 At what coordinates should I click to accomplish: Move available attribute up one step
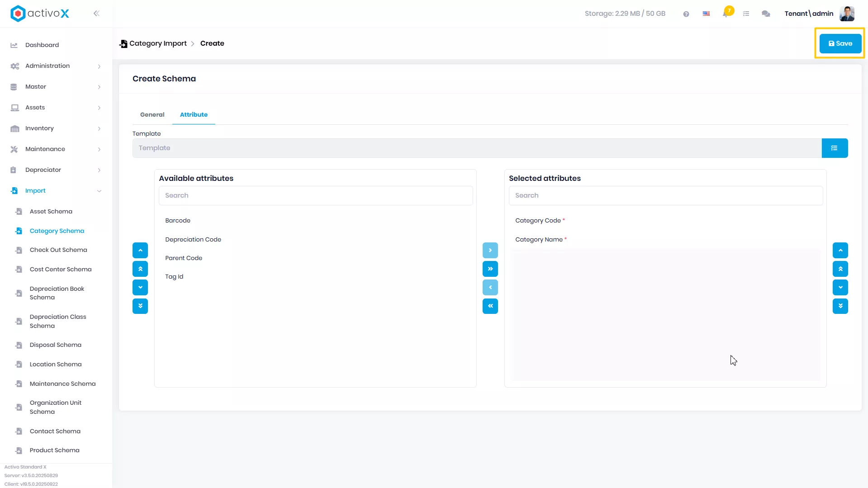[140, 251]
